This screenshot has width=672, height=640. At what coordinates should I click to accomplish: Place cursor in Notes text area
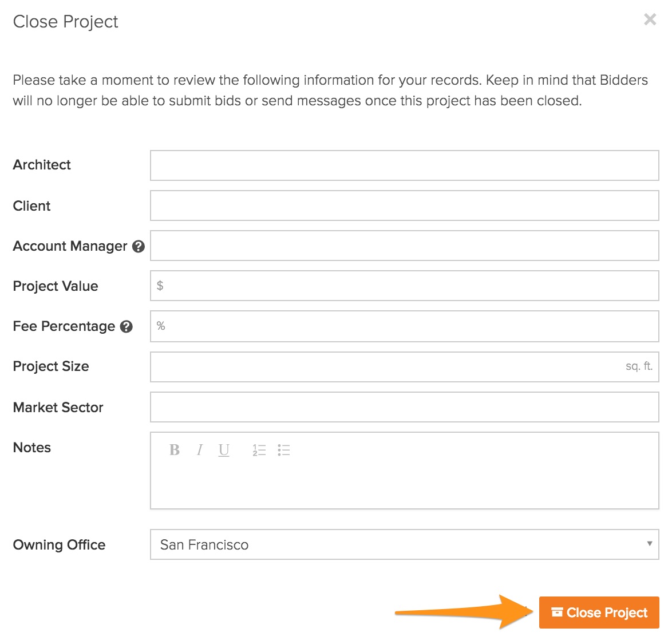(x=404, y=485)
